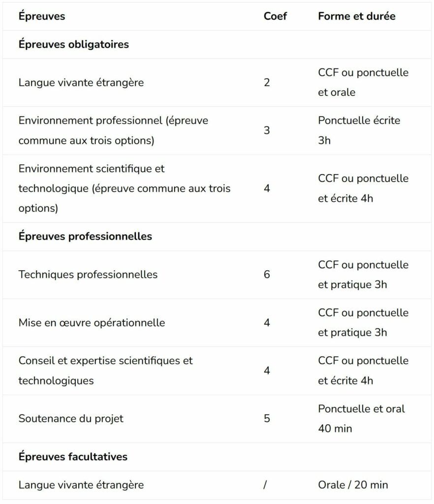Click the "Ponctuelle et oral 40 min" cell
The width and height of the screenshot is (434, 504).
[361, 419]
